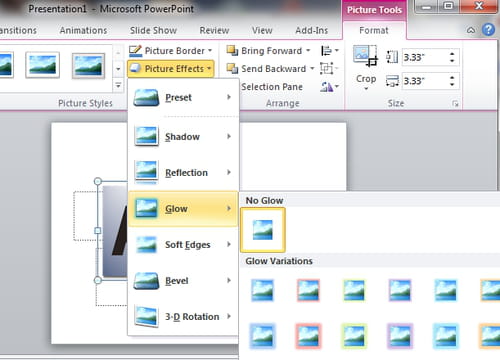Click the shape width input field
This screenshot has width=500, height=360.
pos(424,81)
